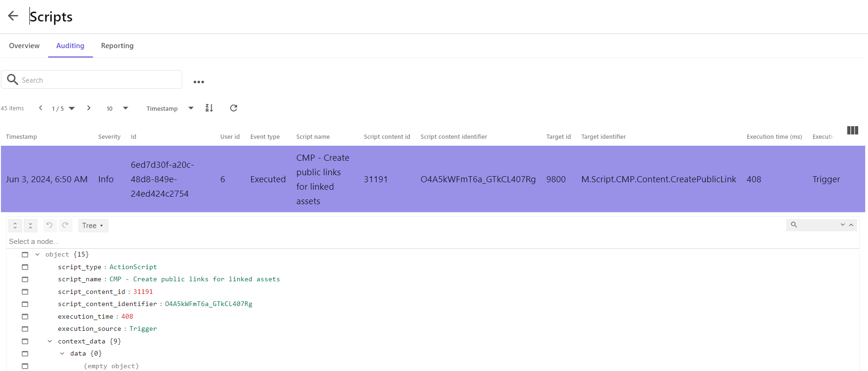Click the search magnifier icon
Viewport: 868px width, 371px height.
click(x=13, y=79)
